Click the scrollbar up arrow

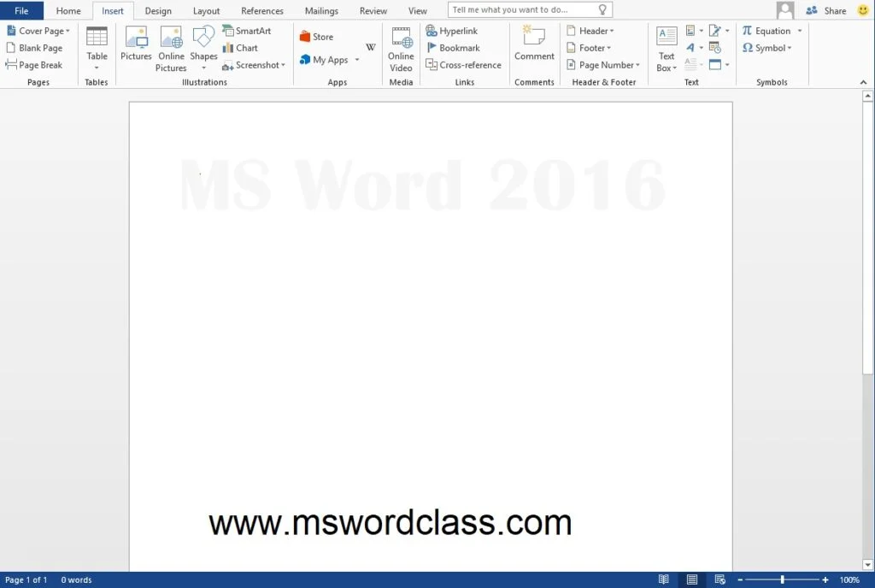click(868, 96)
